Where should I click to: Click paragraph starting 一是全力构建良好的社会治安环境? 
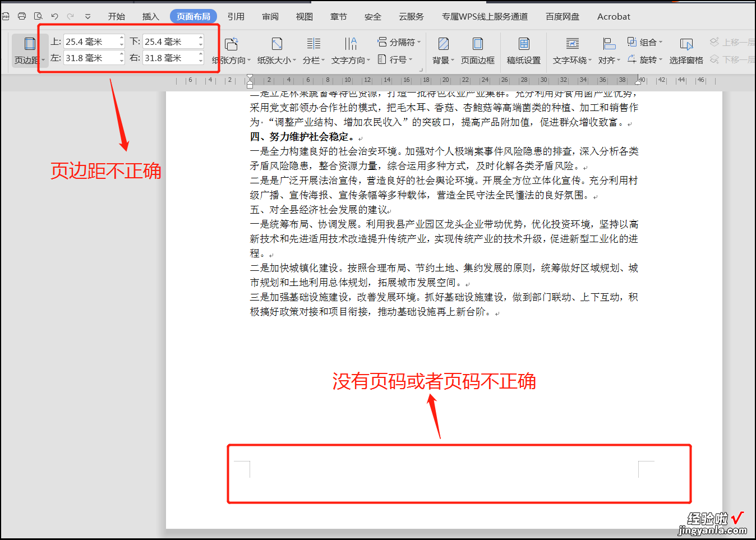[x=444, y=159]
